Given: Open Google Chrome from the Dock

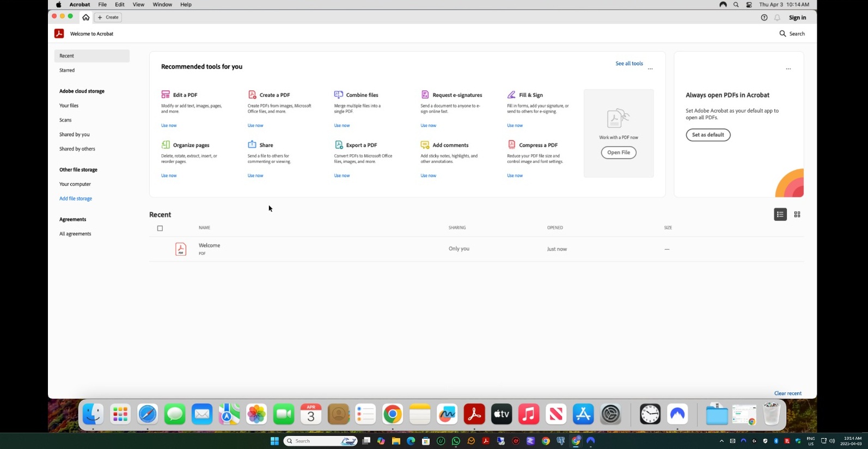Looking at the screenshot, I should pyautogui.click(x=393, y=414).
